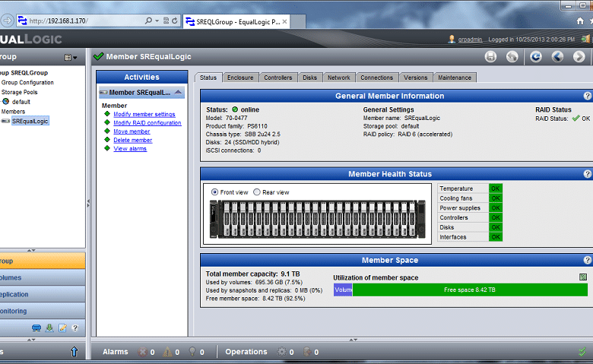Open the Versions tab

416,78
